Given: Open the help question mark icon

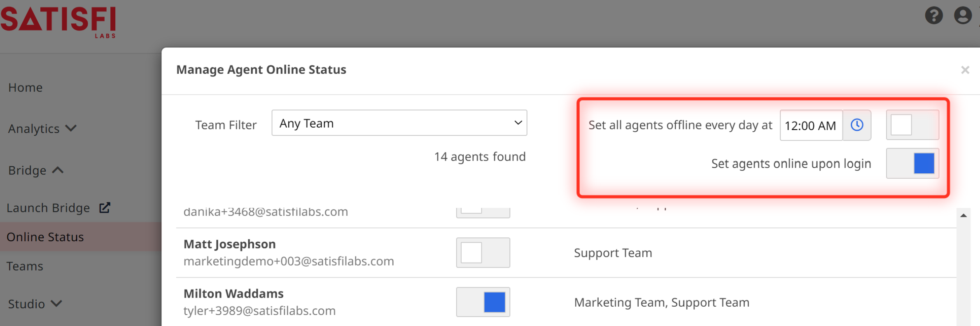Looking at the screenshot, I should (x=934, y=16).
